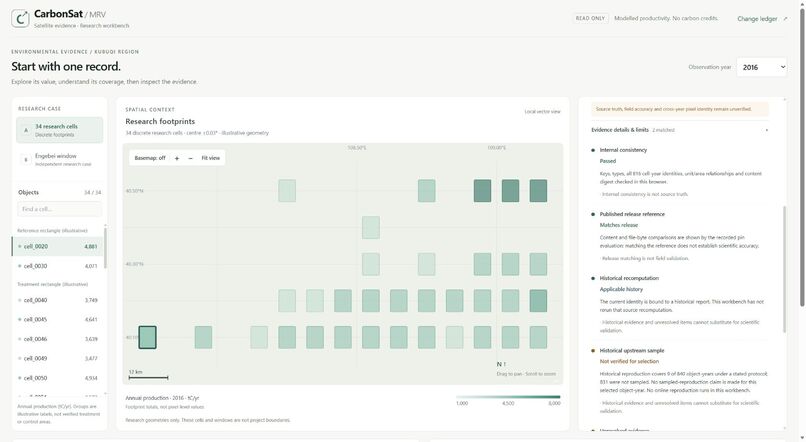Screen dimensions: 806x442
Task: Click the CarbonSat logo icon
Action: click(x=20, y=19)
